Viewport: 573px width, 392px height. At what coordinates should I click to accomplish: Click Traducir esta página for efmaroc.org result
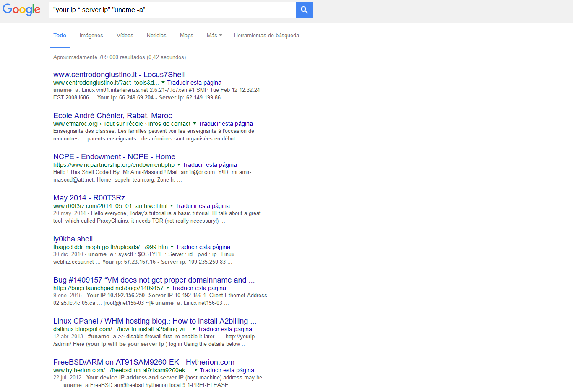[x=226, y=124]
